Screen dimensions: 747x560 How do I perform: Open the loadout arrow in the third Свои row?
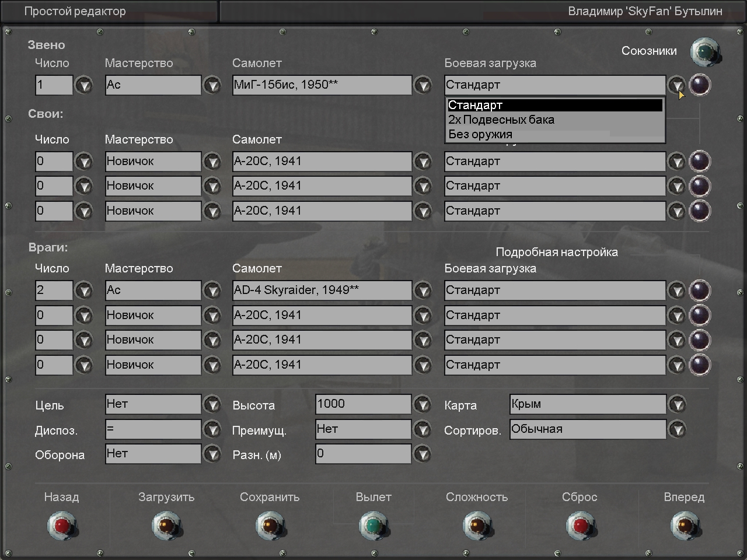point(676,211)
